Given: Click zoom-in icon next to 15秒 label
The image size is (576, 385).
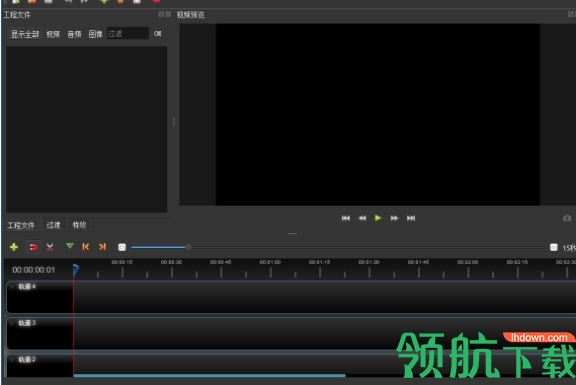Looking at the screenshot, I should (554, 247).
